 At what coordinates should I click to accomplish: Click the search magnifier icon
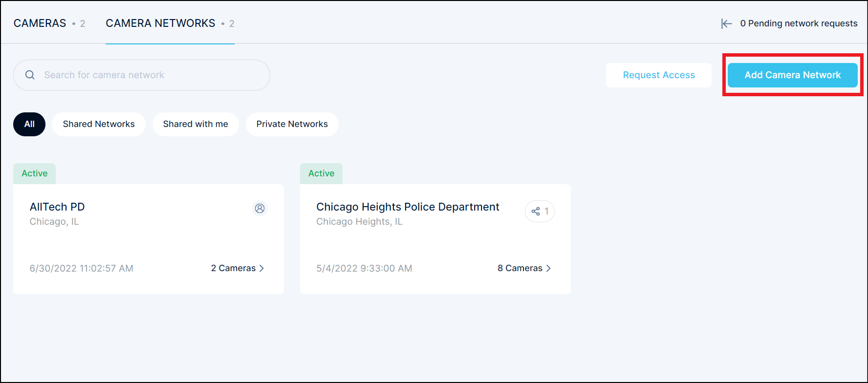30,75
